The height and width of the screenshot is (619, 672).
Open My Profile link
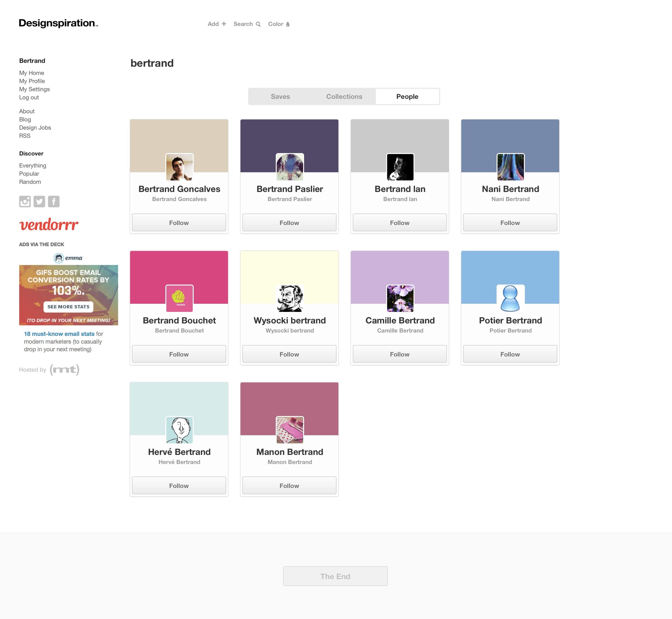(x=32, y=81)
